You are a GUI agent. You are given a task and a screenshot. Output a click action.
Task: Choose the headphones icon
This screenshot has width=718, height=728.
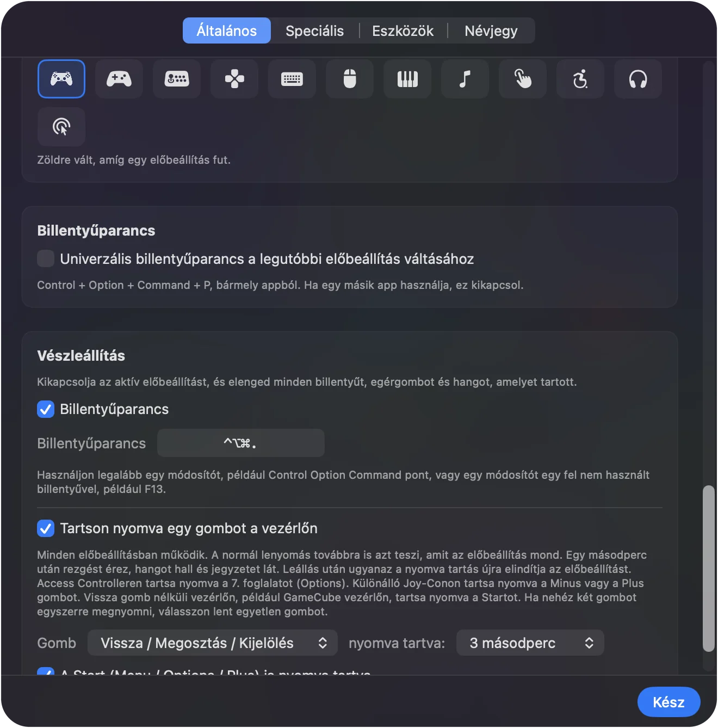[x=638, y=79]
